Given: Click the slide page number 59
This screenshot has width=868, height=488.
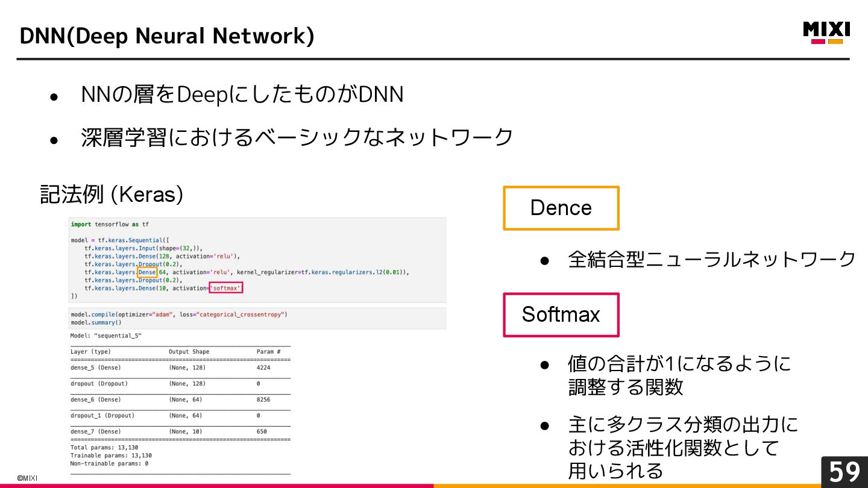Looking at the screenshot, I should click(844, 472).
